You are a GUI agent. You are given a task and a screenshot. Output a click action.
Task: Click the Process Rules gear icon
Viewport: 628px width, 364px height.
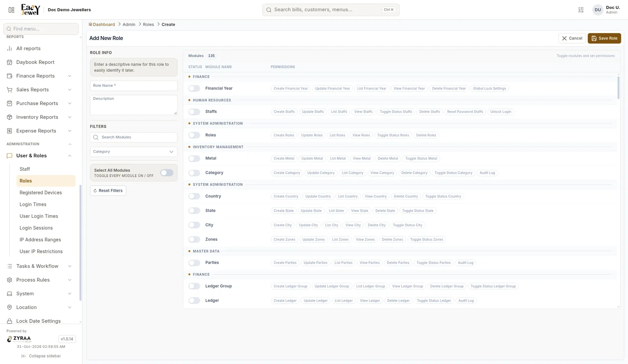9,280
